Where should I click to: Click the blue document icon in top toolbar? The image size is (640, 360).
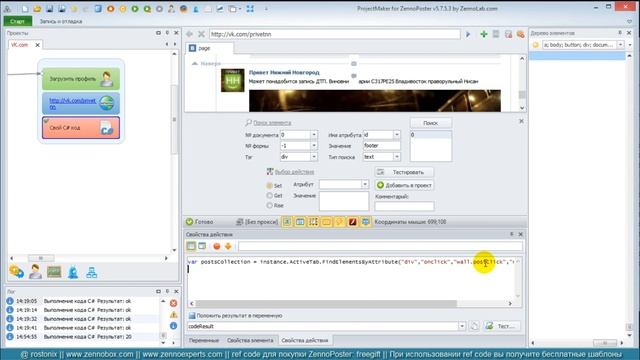98,9
